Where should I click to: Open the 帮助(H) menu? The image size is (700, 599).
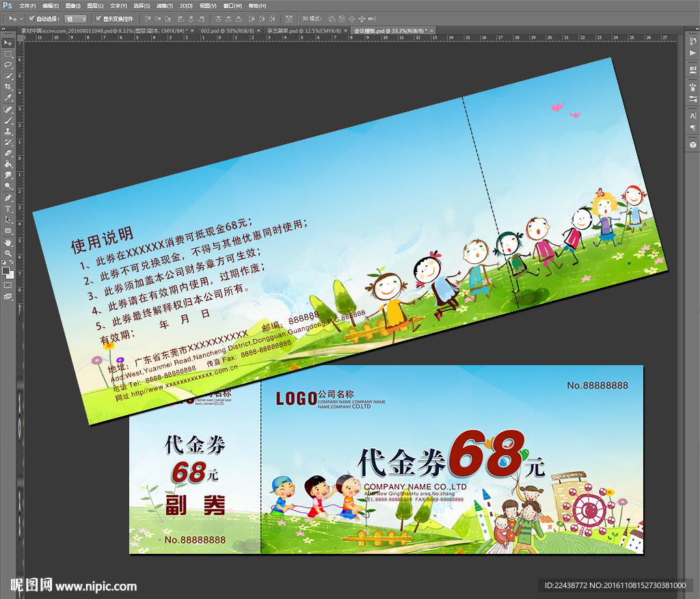click(x=257, y=5)
